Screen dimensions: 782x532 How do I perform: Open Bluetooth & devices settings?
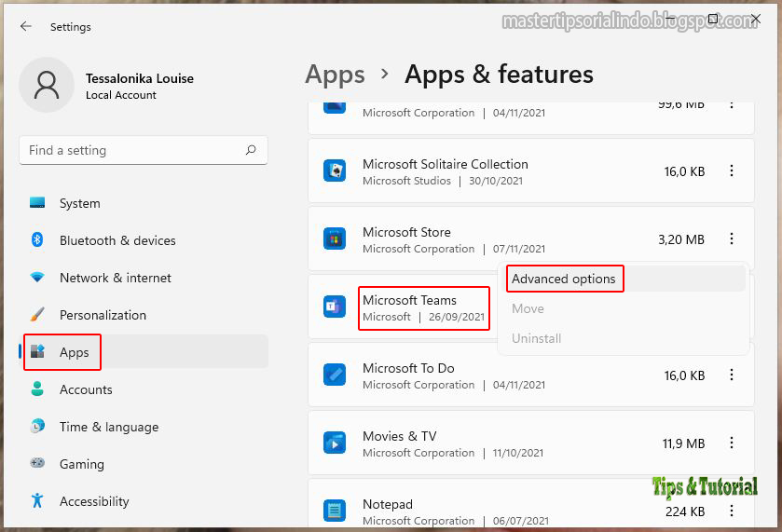tap(144, 240)
